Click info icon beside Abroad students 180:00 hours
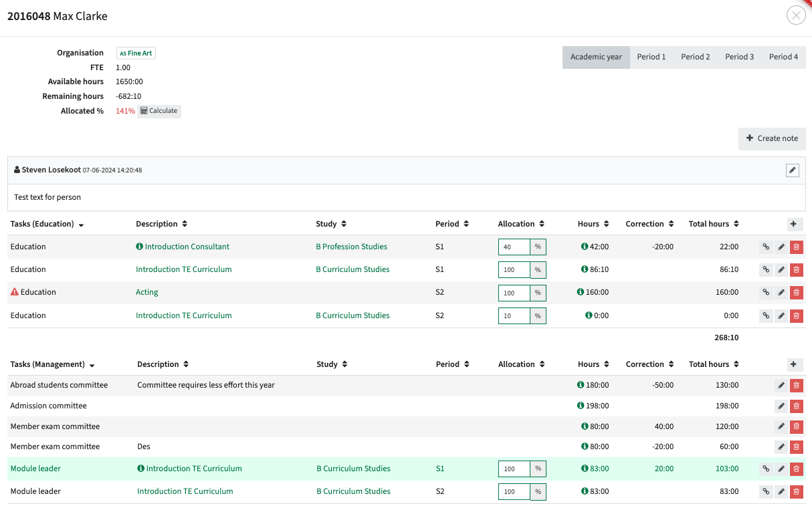This screenshot has width=812, height=510. [x=580, y=385]
